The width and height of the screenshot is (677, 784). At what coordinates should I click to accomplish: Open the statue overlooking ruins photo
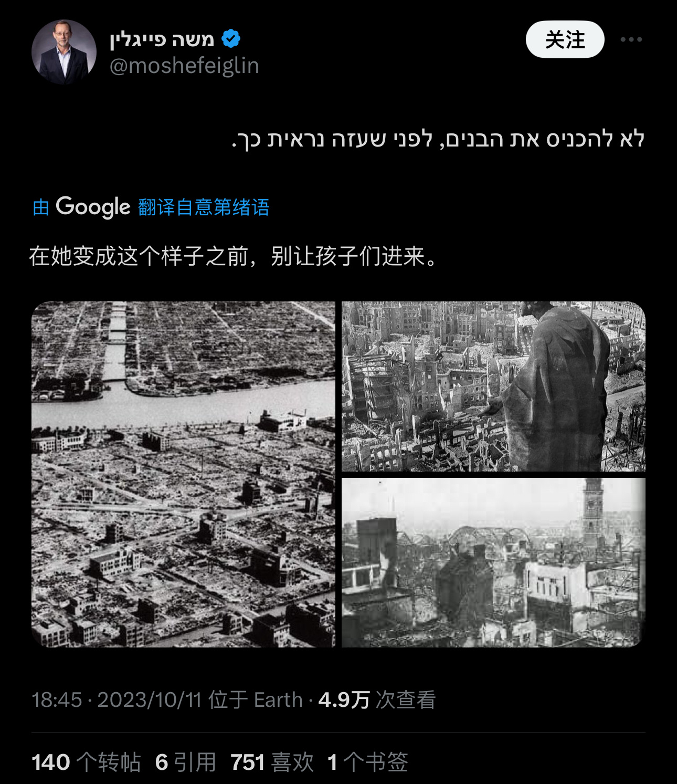point(493,386)
